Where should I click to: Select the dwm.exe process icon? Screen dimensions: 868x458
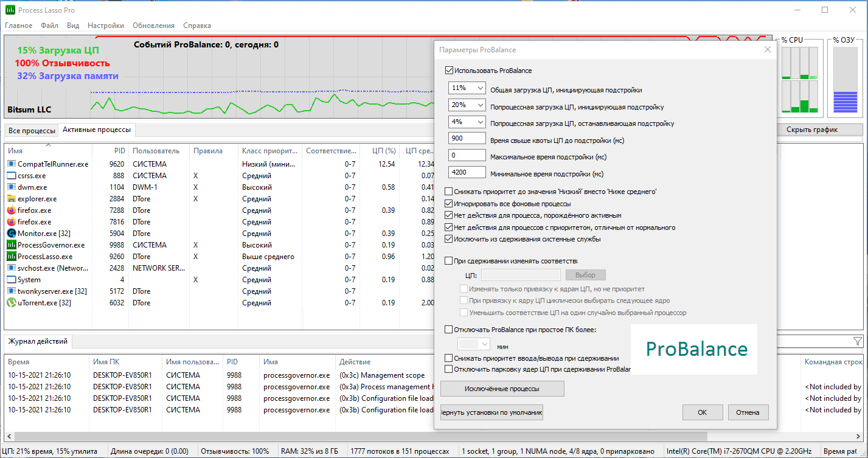click(12, 187)
